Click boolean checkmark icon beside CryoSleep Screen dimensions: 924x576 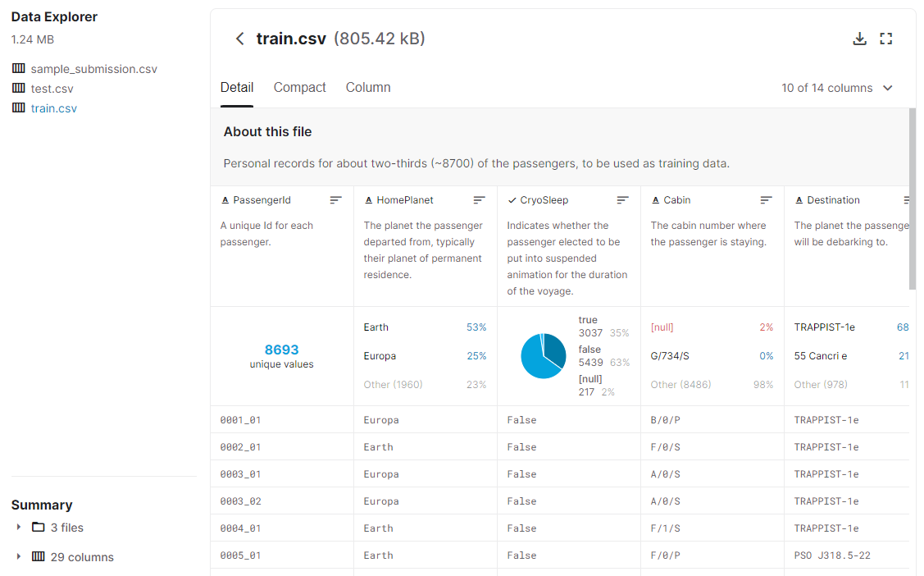tap(512, 200)
